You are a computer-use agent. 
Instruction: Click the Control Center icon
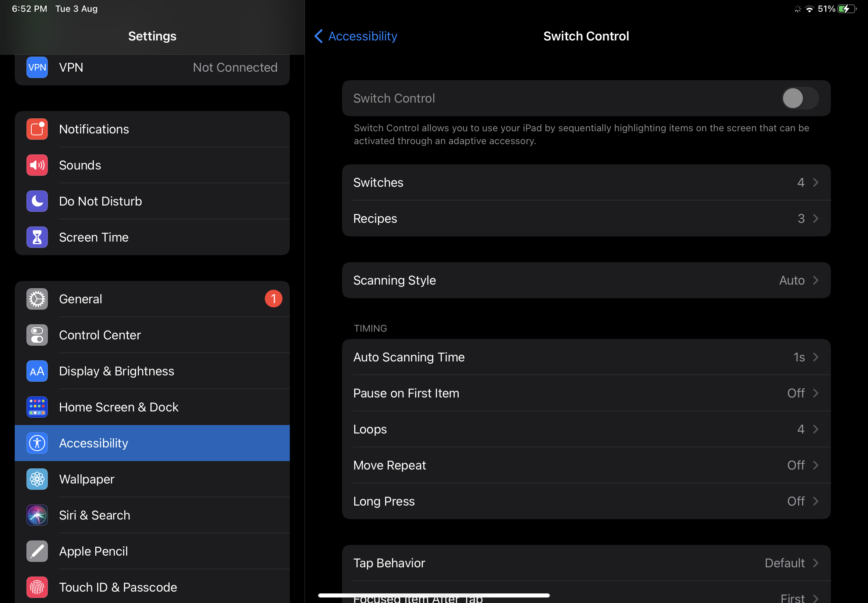pos(37,335)
